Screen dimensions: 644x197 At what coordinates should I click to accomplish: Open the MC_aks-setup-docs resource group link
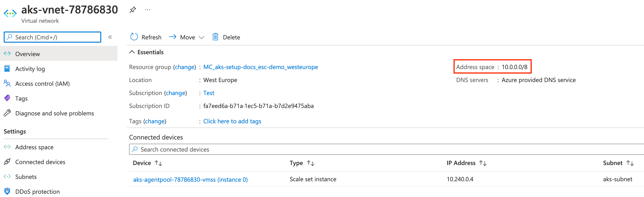pyautogui.click(x=260, y=67)
